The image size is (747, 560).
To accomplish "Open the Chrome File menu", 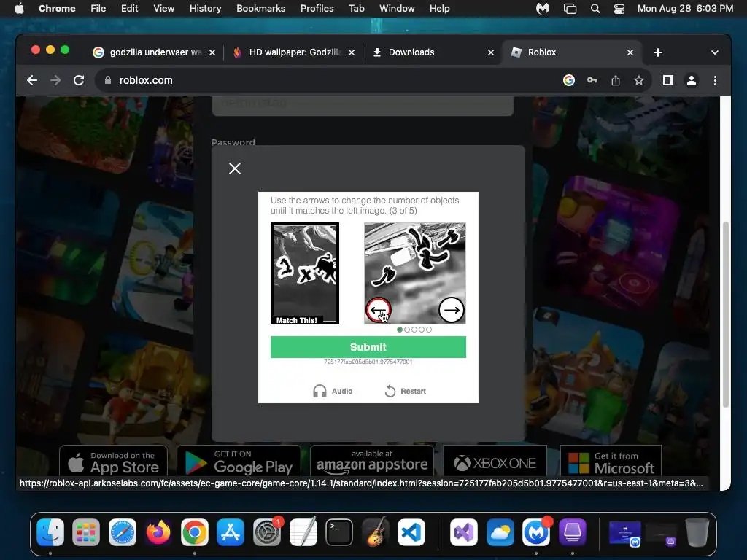I will pyautogui.click(x=98, y=9).
